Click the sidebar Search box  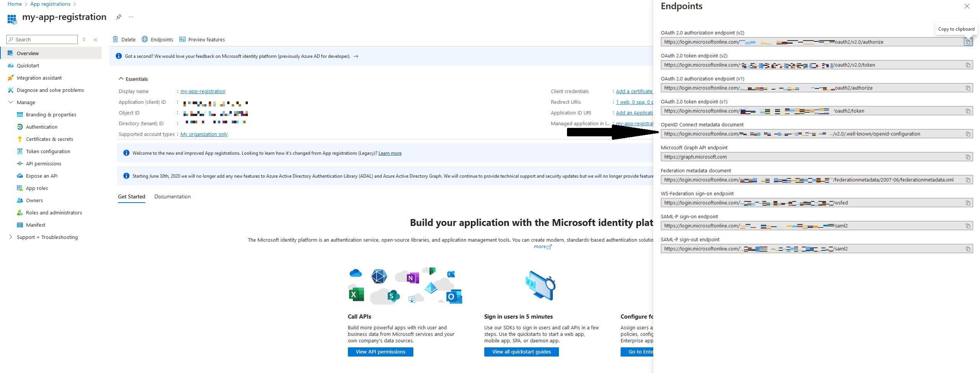(42, 39)
